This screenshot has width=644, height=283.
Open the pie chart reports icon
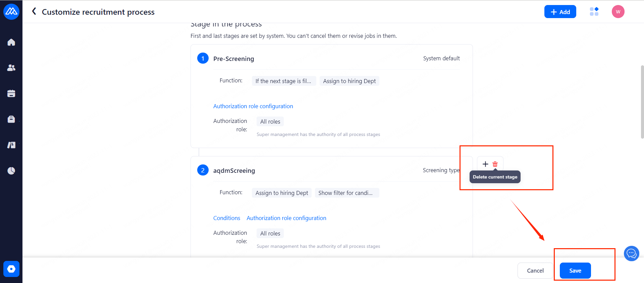point(11,171)
